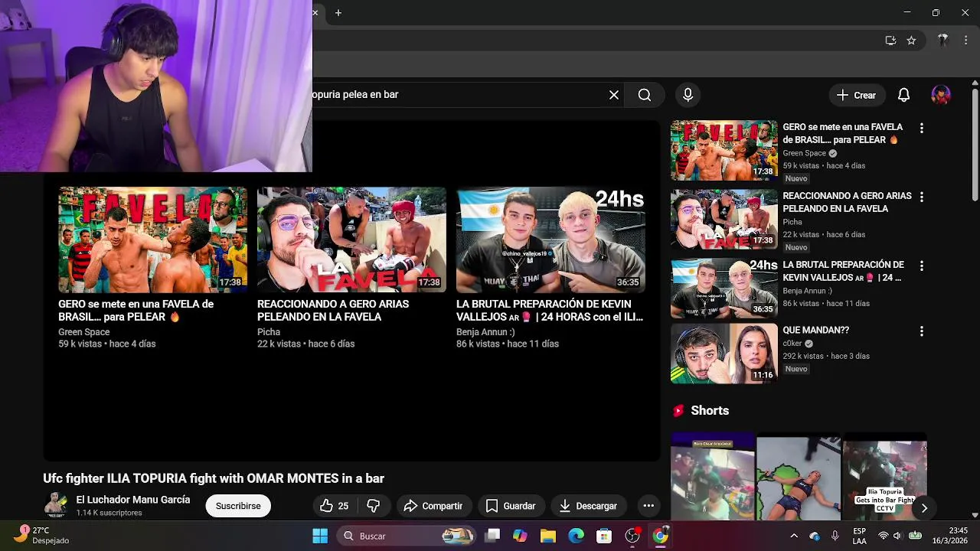Click the taskbar microphone tray icon

[835, 536]
